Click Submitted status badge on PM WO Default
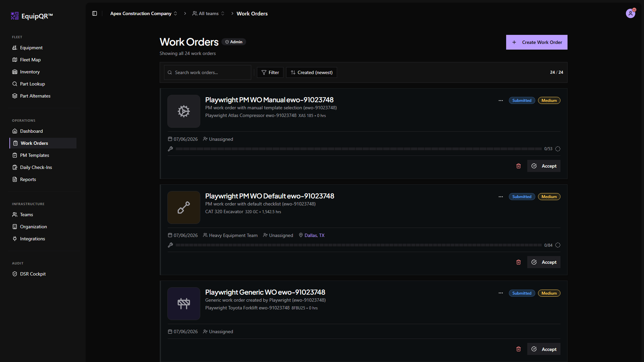644x362 pixels. [522, 197]
